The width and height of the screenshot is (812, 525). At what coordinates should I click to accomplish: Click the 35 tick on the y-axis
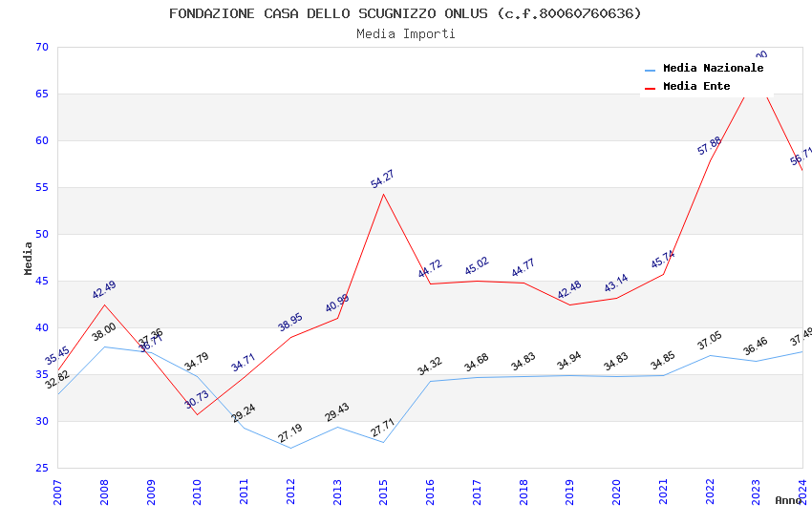click(42, 374)
